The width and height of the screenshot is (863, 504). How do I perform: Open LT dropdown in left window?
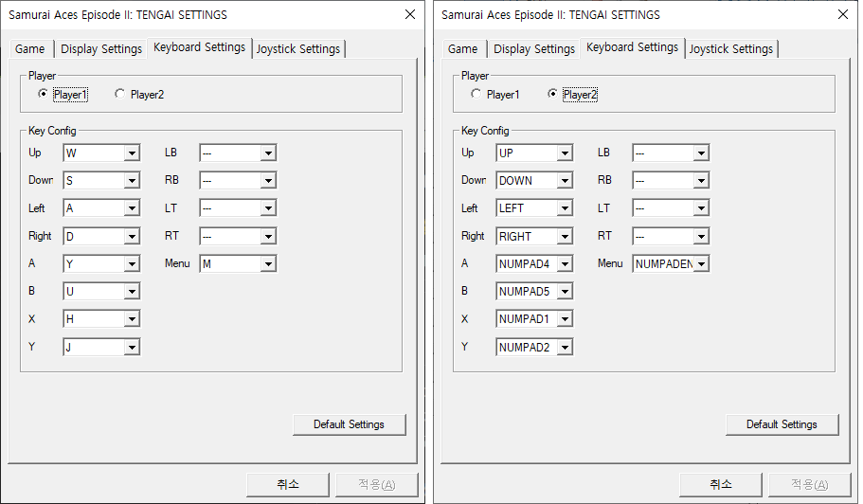238,208
